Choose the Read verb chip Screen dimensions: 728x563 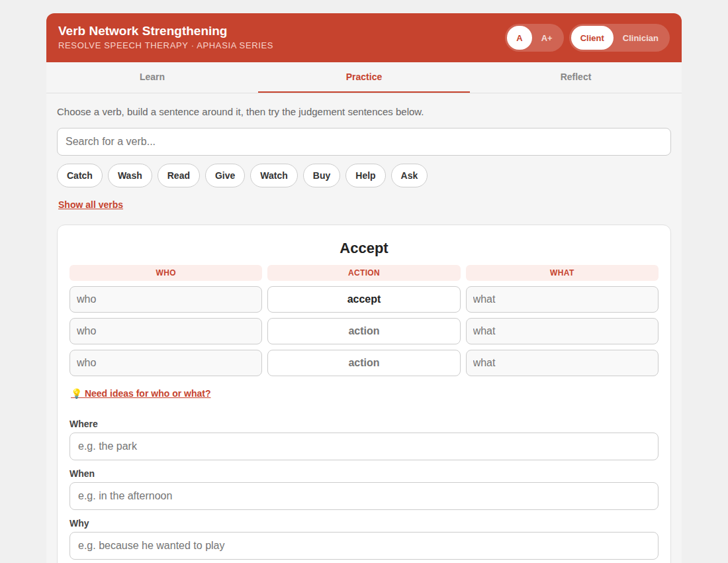coord(179,176)
